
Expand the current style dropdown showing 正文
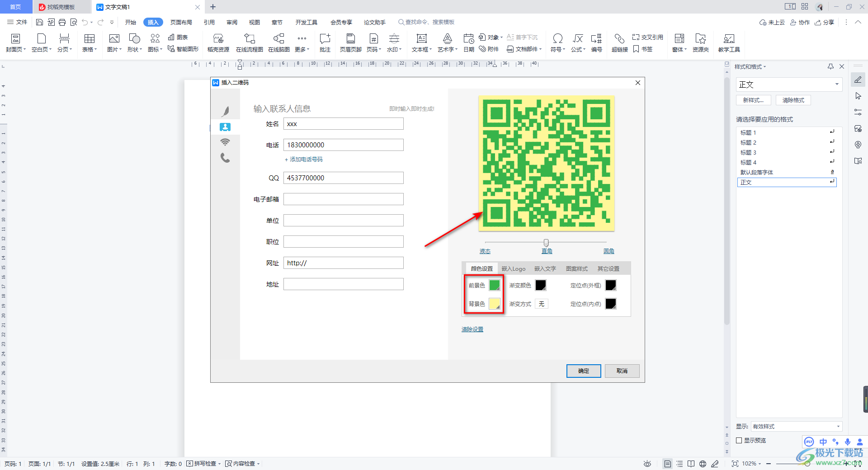click(837, 85)
